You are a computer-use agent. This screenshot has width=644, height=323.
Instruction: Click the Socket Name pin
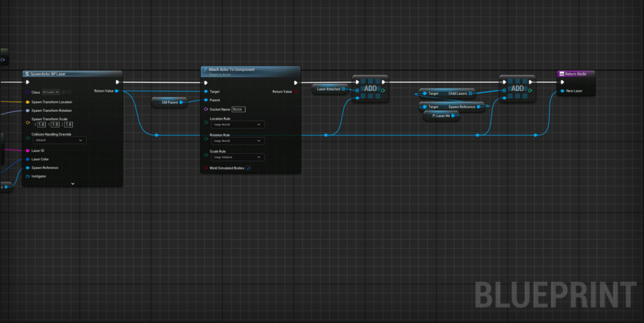(x=206, y=109)
